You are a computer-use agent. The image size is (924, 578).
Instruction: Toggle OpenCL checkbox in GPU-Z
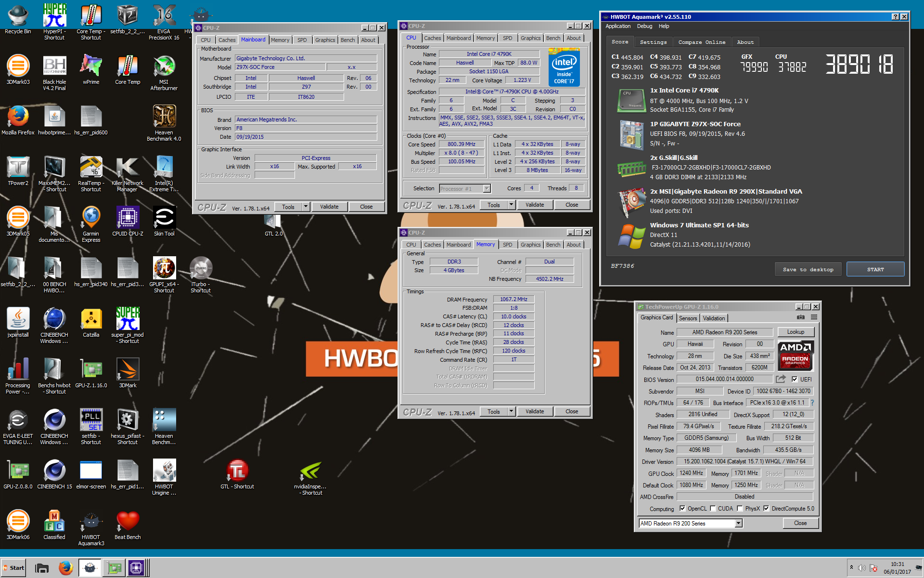point(682,509)
